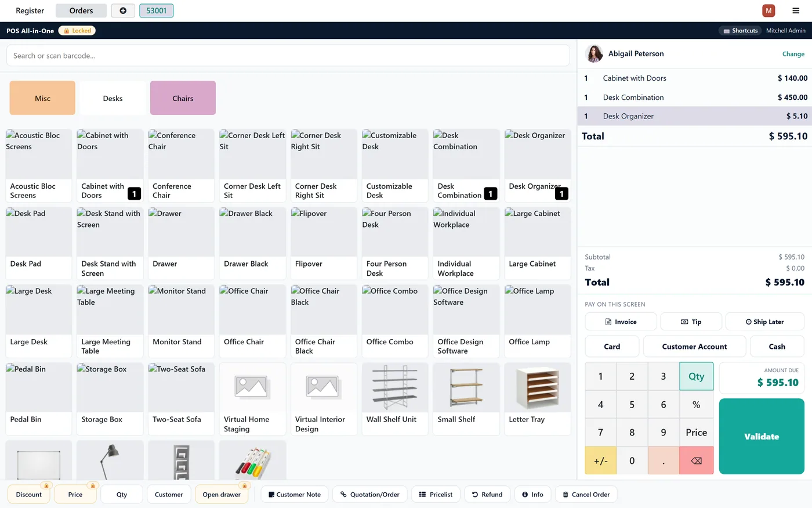Add Two-Seat Sofa to order
Image resolution: width=812 pixels, height=508 pixels.
click(x=181, y=399)
